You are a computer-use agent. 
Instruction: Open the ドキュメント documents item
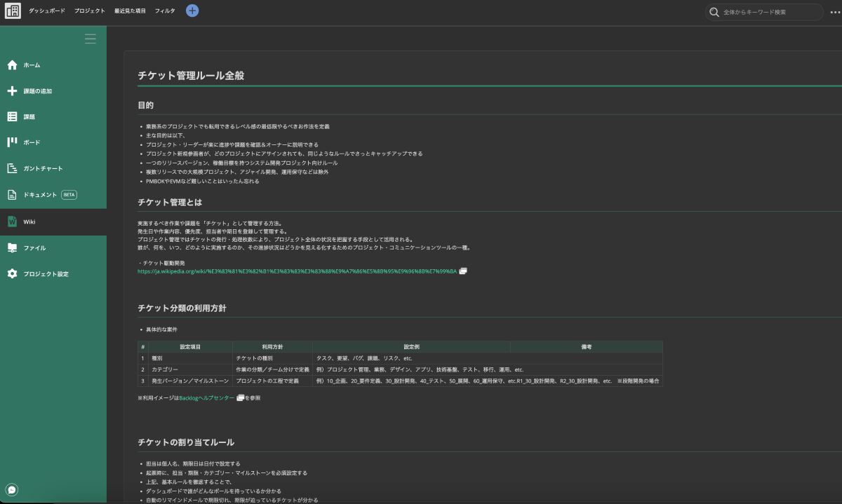tap(40, 195)
